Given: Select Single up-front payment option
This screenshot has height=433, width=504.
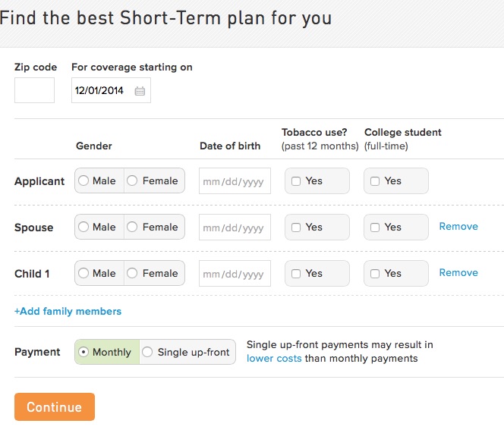Looking at the screenshot, I should coord(147,353).
